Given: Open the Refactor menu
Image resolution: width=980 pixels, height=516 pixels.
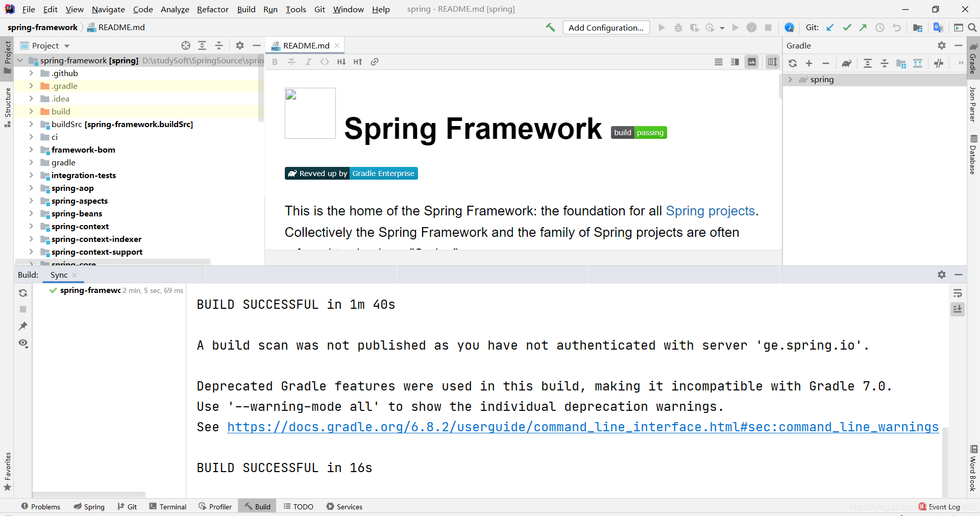Looking at the screenshot, I should (213, 9).
